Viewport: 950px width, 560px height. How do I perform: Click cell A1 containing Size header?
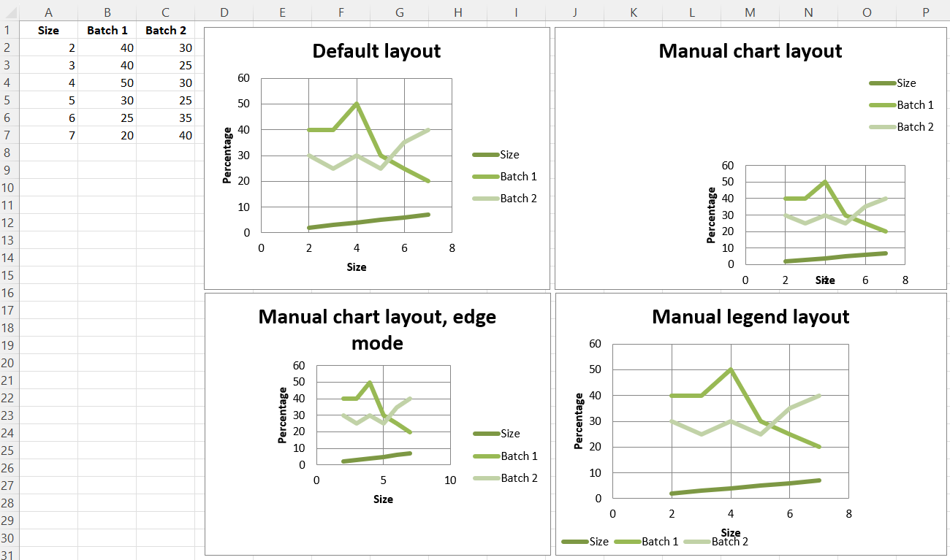48,31
